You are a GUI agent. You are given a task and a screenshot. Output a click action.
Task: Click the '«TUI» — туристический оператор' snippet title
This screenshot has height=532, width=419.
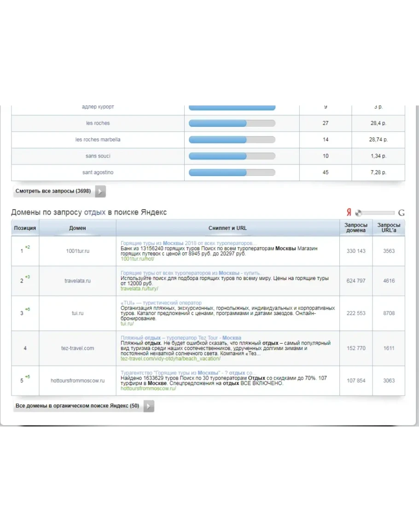click(x=161, y=303)
